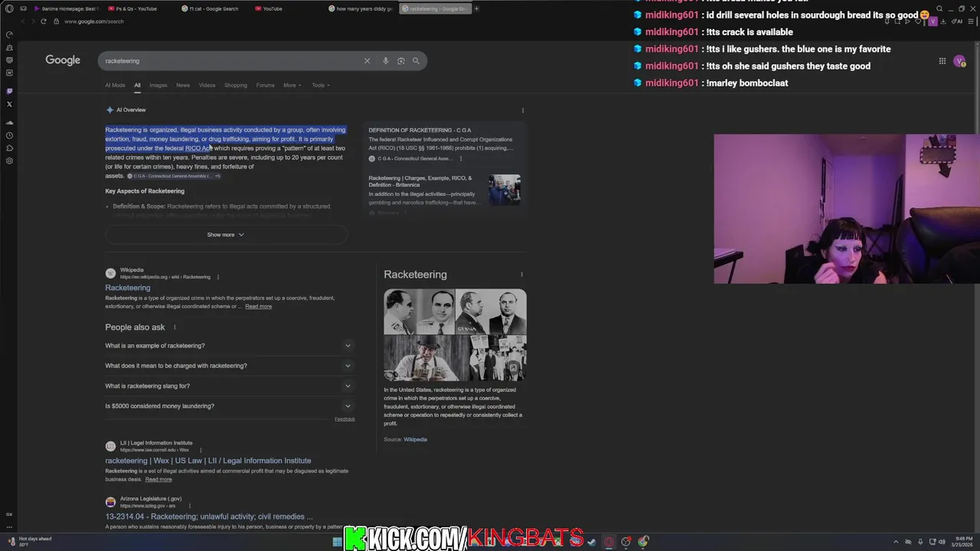Switch to 'how many years diddy' tab
Image resolution: width=980 pixels, height=551 pixels.
tap(361, 8)
